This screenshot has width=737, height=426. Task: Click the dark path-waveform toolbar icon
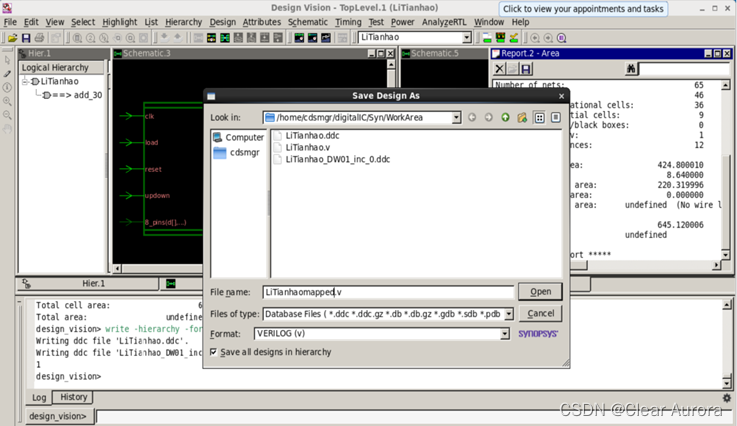(326, 38)
